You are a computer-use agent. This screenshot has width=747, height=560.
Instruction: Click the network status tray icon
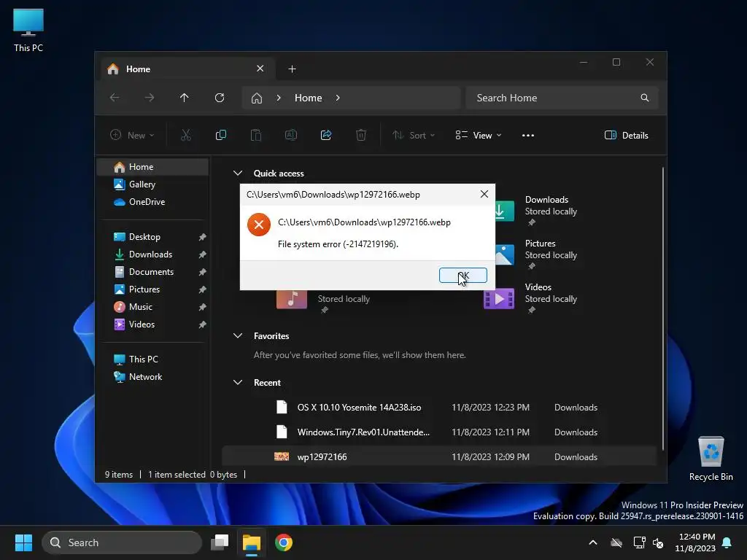(x=639, y=542)
